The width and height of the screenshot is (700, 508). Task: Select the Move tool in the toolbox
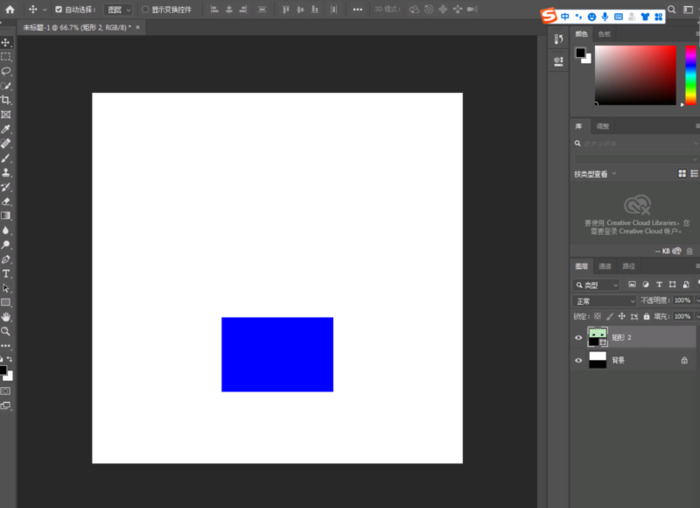(6, 43)
